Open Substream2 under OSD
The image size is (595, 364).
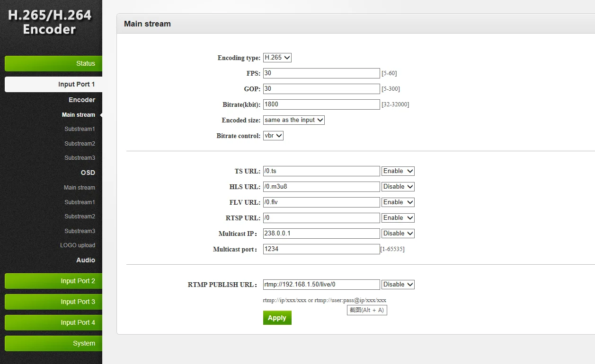click(80, 217)
